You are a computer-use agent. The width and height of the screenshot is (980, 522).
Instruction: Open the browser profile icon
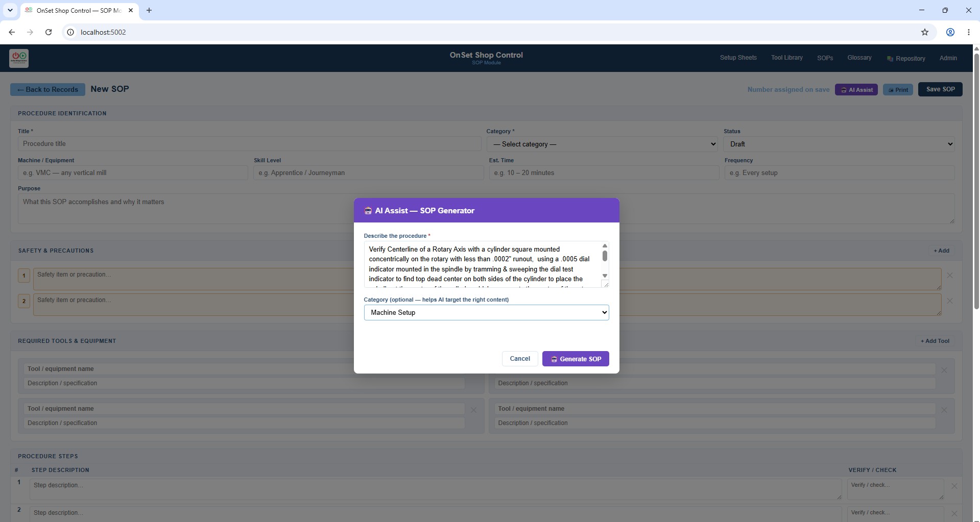950,32
